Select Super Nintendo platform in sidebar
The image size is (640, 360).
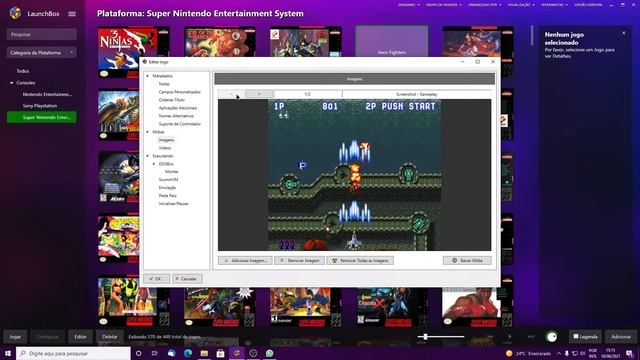42,117
